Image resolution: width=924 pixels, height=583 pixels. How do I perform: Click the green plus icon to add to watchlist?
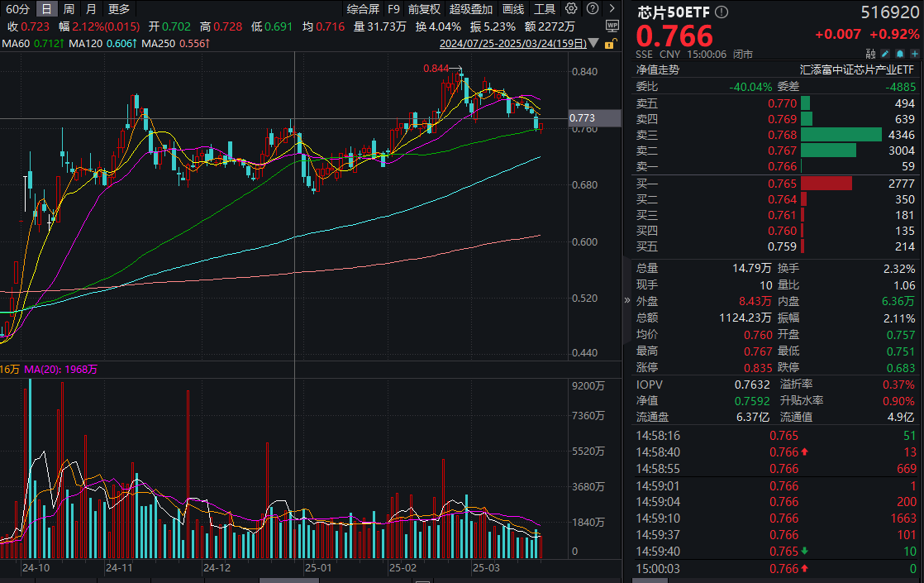[x=915, y=53]
